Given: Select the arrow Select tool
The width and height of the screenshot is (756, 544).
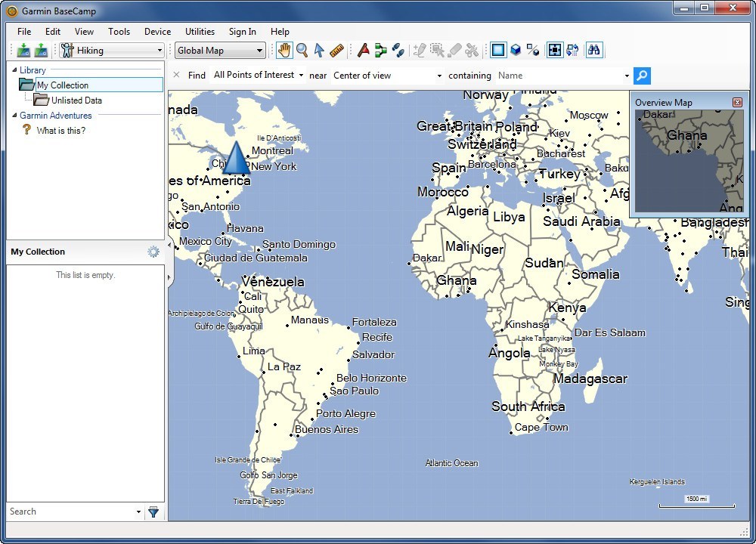Looking at the screenshot, I should tap(319, 50).
